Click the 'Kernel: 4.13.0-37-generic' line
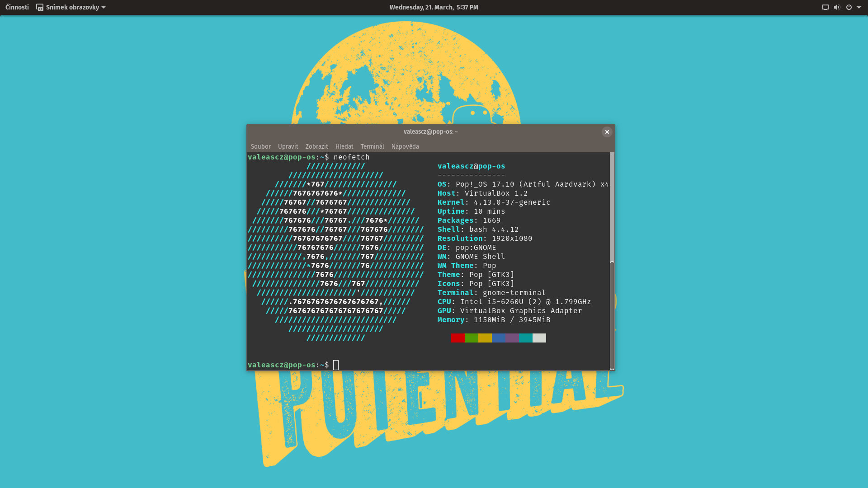Image resolution: width=868 pixels, height=488 pixels. (x=494, y=202)
